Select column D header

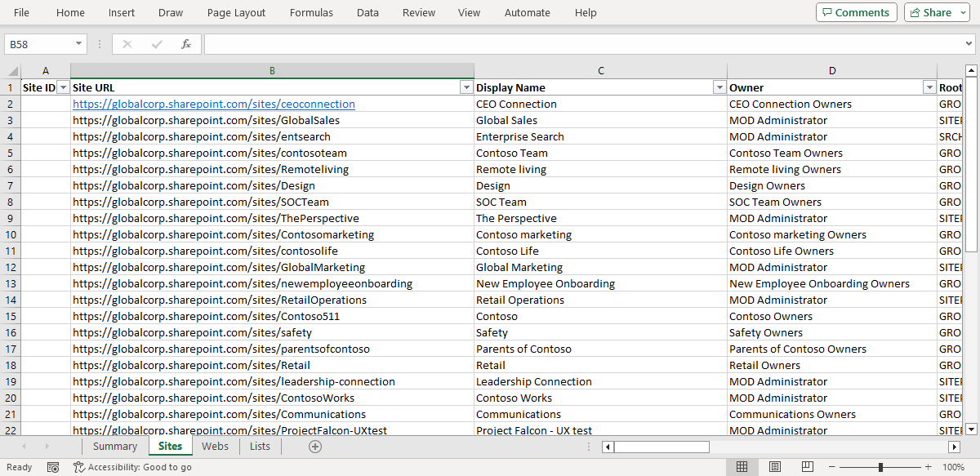tap(832, 71)
